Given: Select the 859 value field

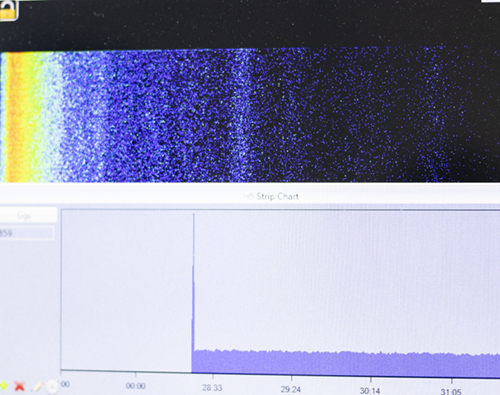Looking at the screenshot, I should tap(26, 233).
